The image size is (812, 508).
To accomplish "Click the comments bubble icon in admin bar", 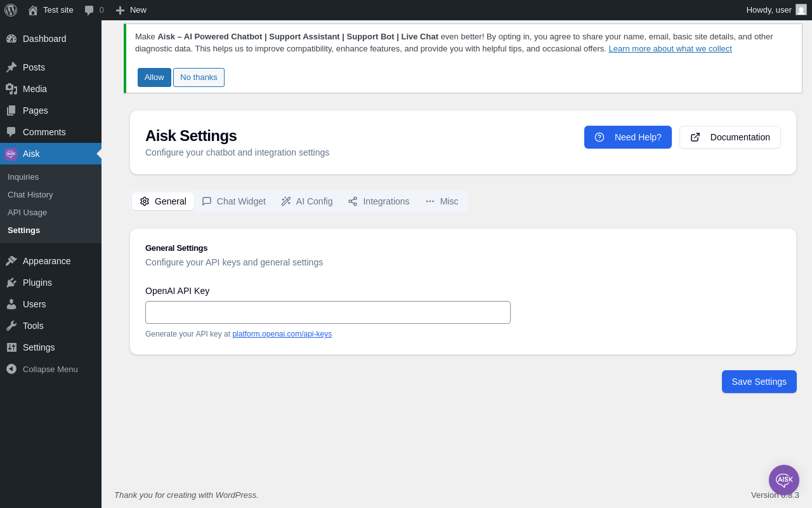I will pyautogui.click(x=89, y=10).
